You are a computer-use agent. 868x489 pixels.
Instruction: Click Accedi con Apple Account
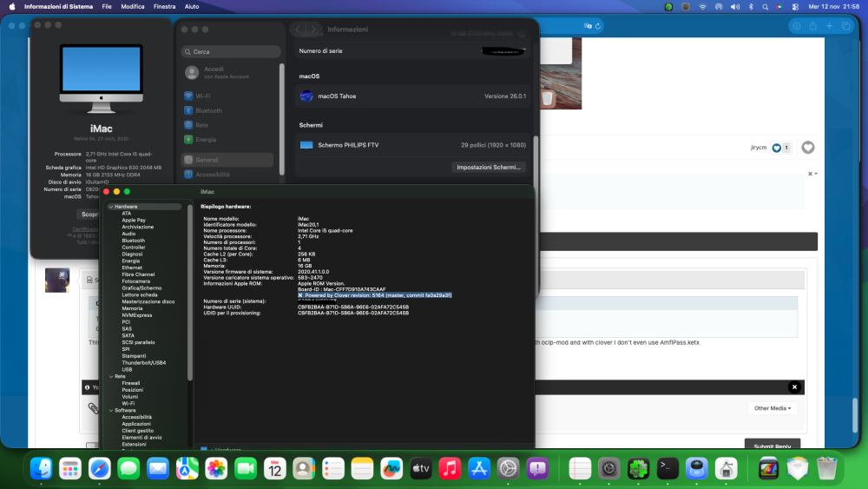226,73
